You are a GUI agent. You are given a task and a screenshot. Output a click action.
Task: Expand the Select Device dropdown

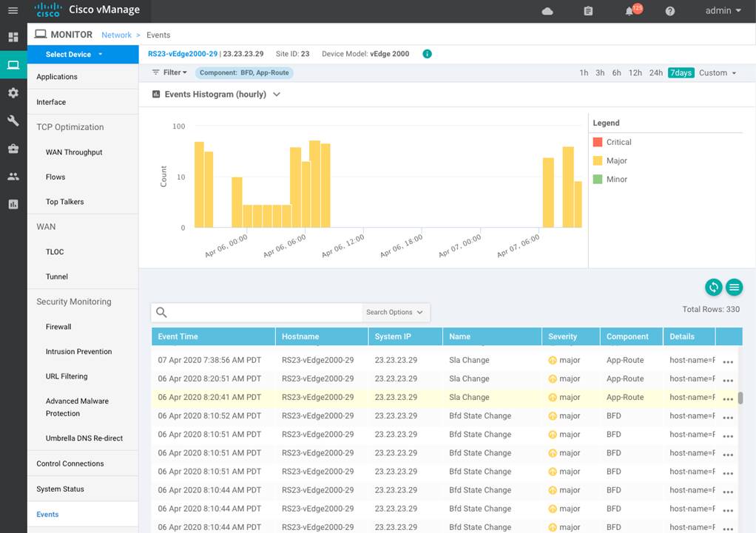74,54
